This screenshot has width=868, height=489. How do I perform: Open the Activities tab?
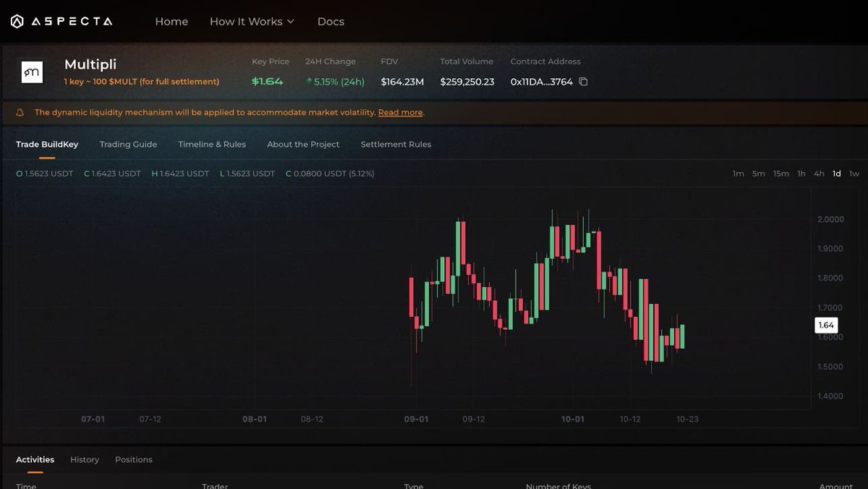pyautogui.click(x=35, y=460)
